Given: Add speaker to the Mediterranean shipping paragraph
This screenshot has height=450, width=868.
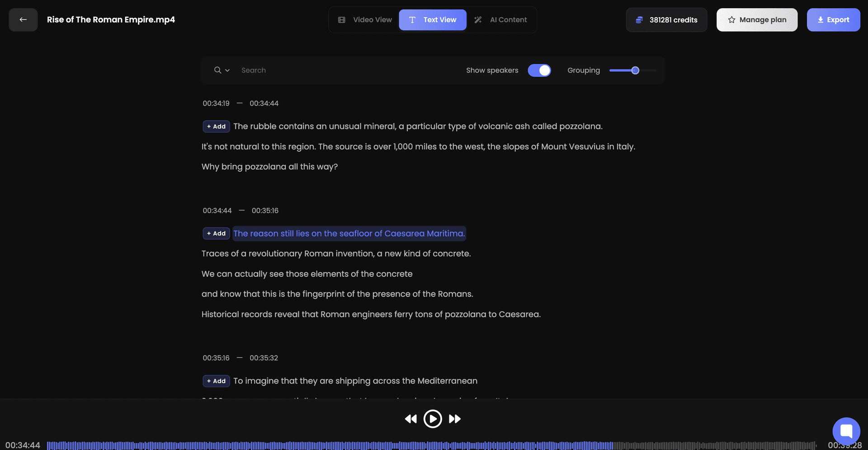Looking at the screenshot, I should click(216, 381).
